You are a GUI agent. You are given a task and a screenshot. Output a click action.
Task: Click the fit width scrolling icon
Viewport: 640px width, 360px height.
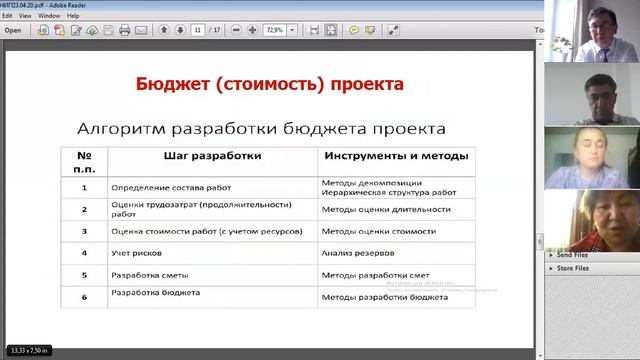click(x=314, y=30)
